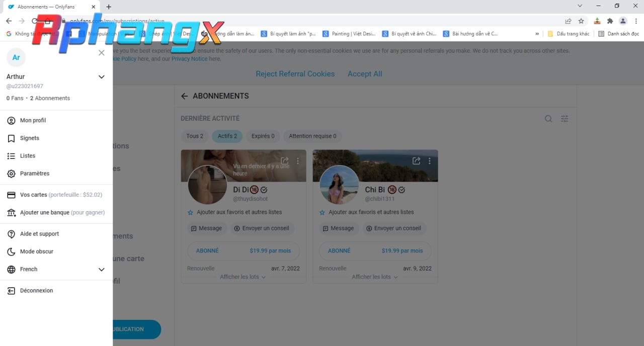Screen dimensions: 644x346
Task: Click share icon on Chi Bi card
Action: point(416,161)
